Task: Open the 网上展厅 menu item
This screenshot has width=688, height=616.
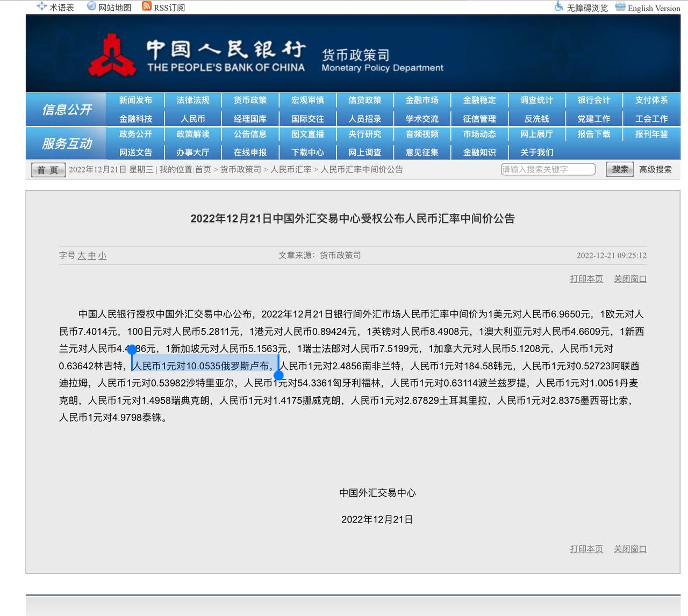Action: [x=536, y=134]
